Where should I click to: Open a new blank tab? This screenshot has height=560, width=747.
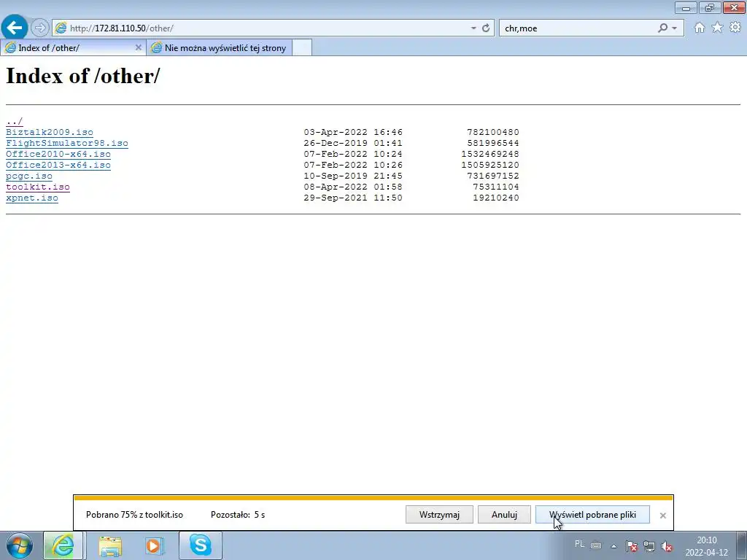point(302,47)
